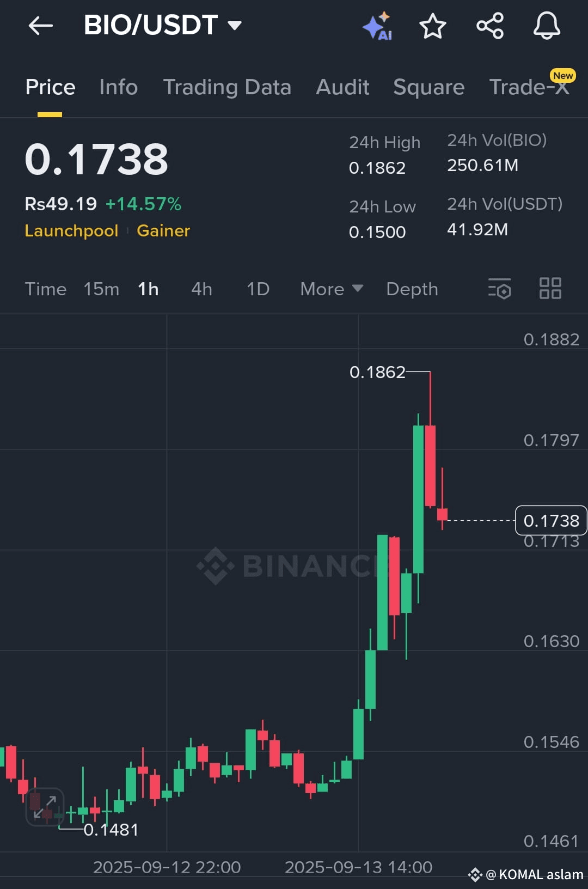This screenshot has height=889, width=588.
Task: Select the 1D timeframe
Action: pyautogui.click(x=258, y=289)
